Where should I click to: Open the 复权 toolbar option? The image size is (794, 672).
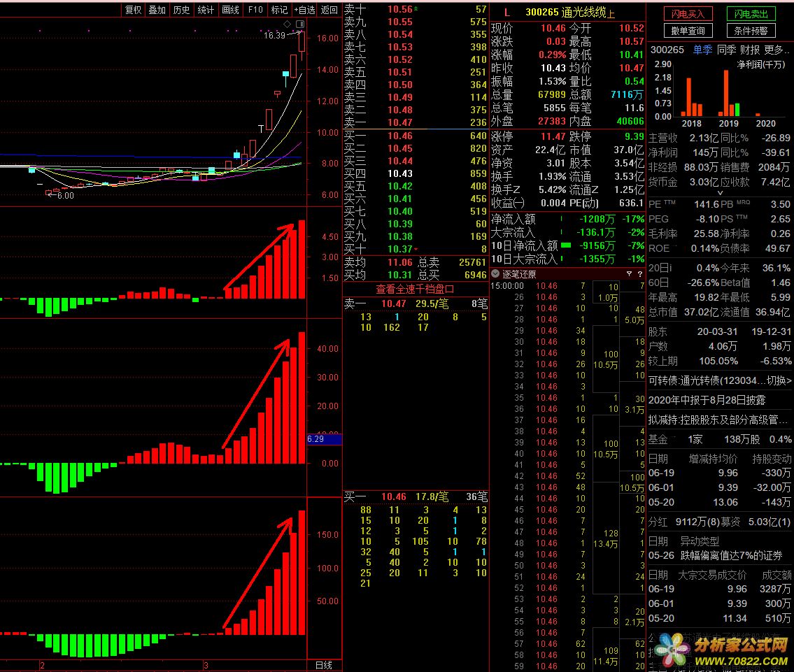pyautogui.click(x=133, y=10)
